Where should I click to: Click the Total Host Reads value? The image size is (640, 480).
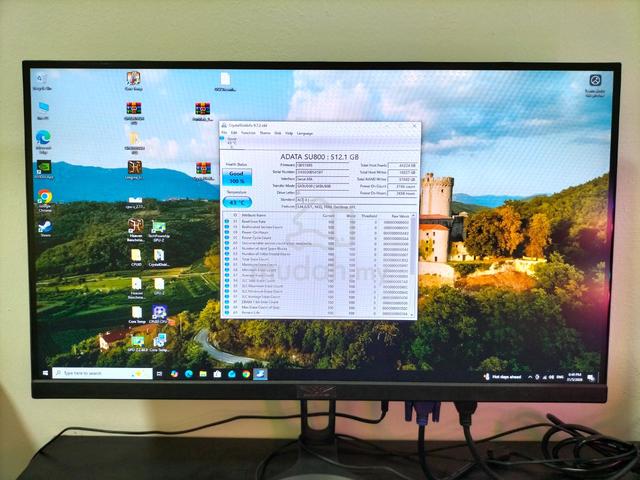[x=402, y=165]
